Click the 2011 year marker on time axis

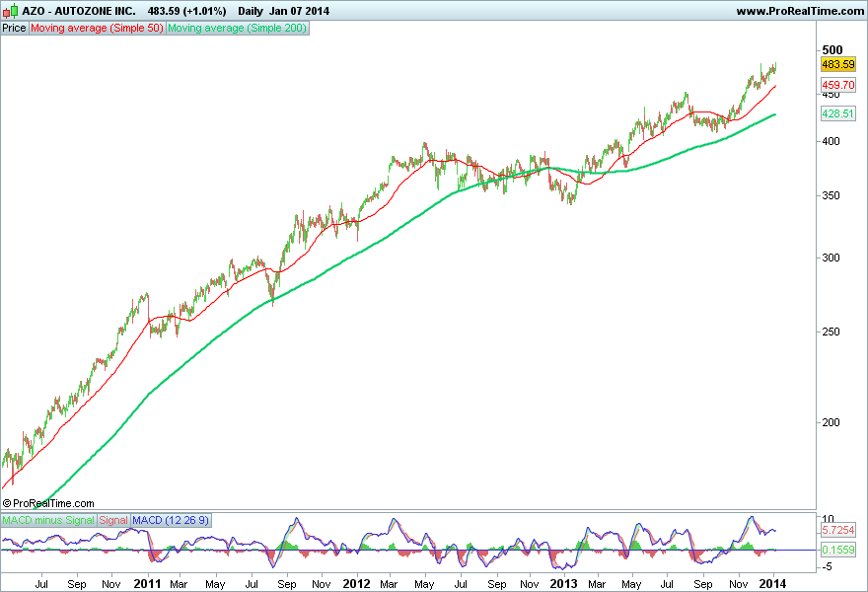[x=147, y=584]
